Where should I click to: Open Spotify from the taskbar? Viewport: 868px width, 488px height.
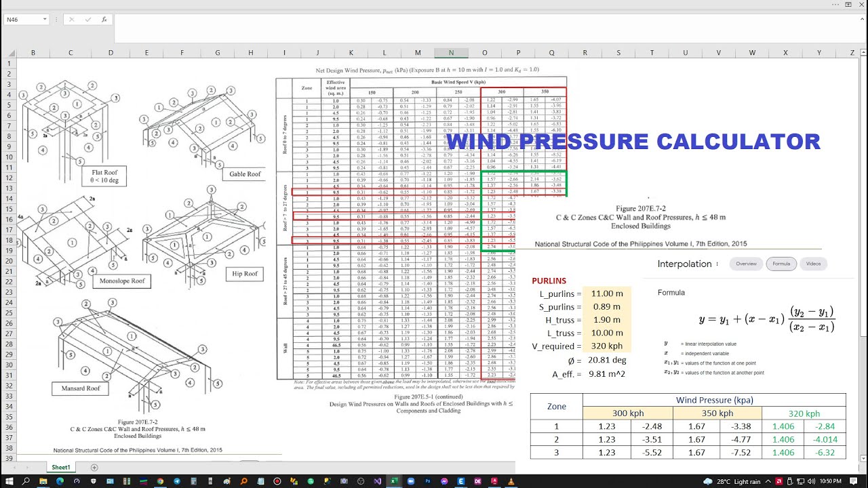pos(311,481)
